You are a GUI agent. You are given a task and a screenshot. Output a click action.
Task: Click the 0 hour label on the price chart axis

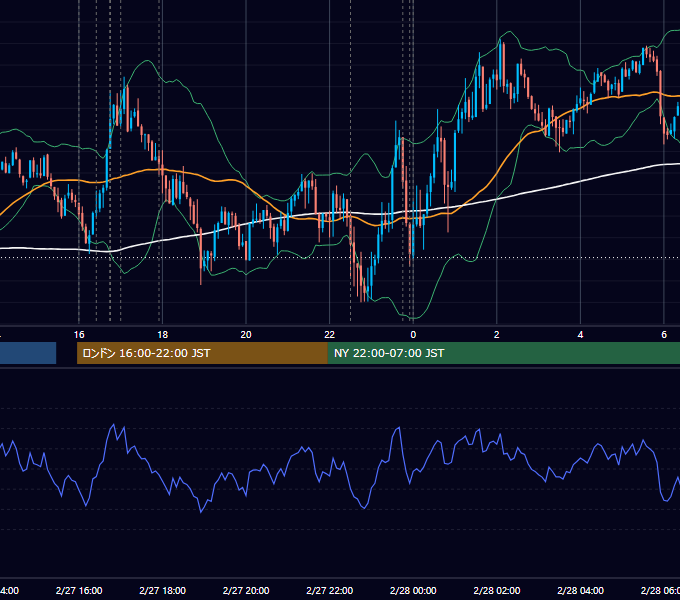(x=413, y=335)
